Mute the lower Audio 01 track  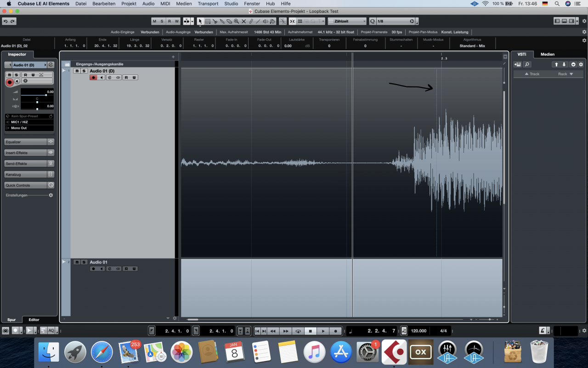[77, 262]
